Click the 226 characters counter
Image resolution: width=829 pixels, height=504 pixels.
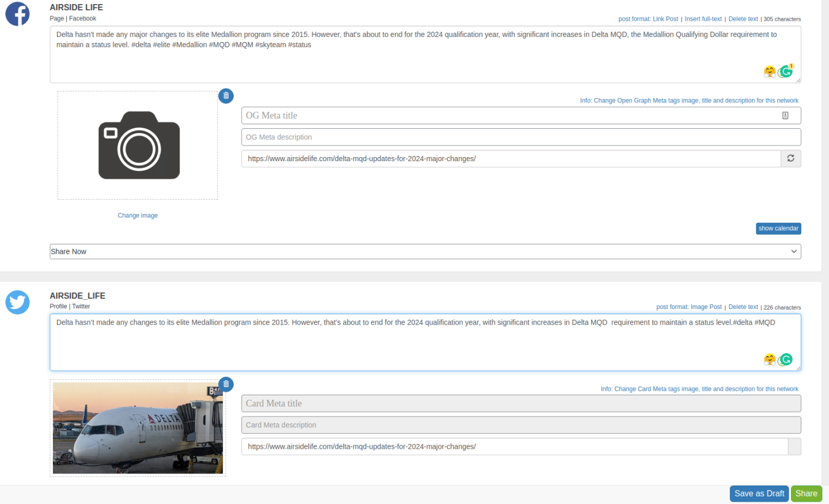click(782, 308)
